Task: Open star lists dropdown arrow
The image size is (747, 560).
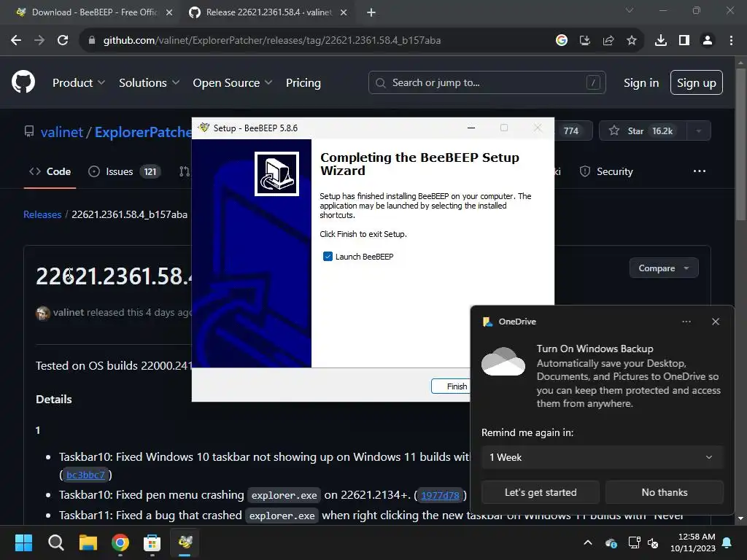Action: tap(699, 131)
